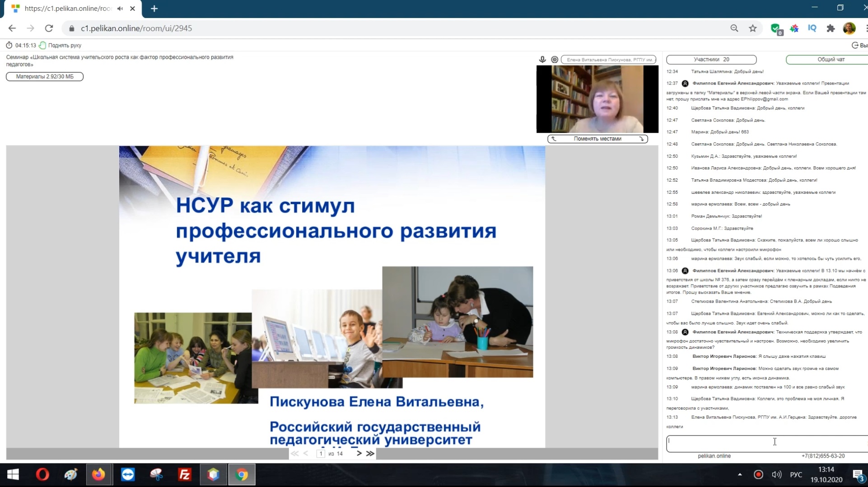Change the РУС input language
The width and height of the screenshot is (868, 487).
pos(796,474)
